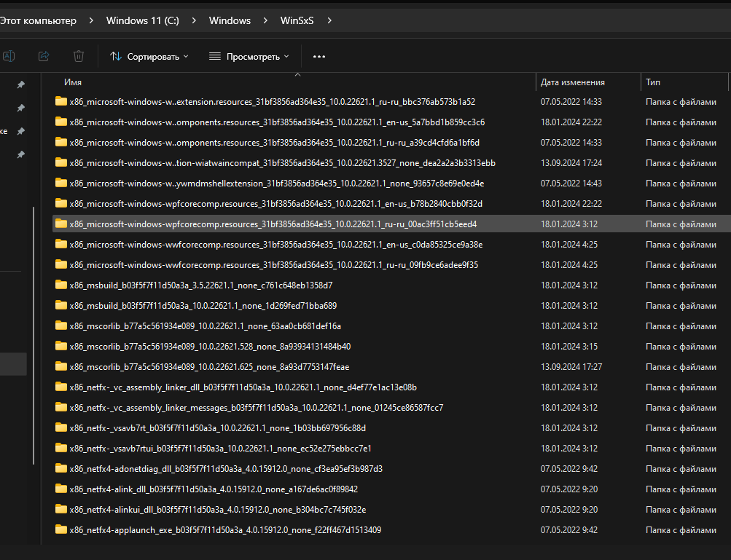
Task: Click folder icon of extension.resources ru-ru bbc376ab573b1a52
Action: [61, 101]
